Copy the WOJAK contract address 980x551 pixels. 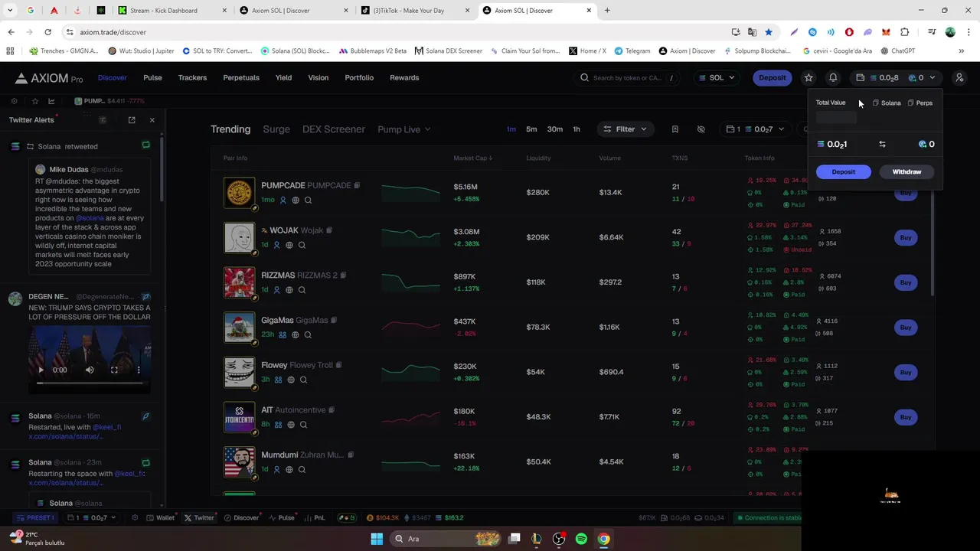[330, 230]
